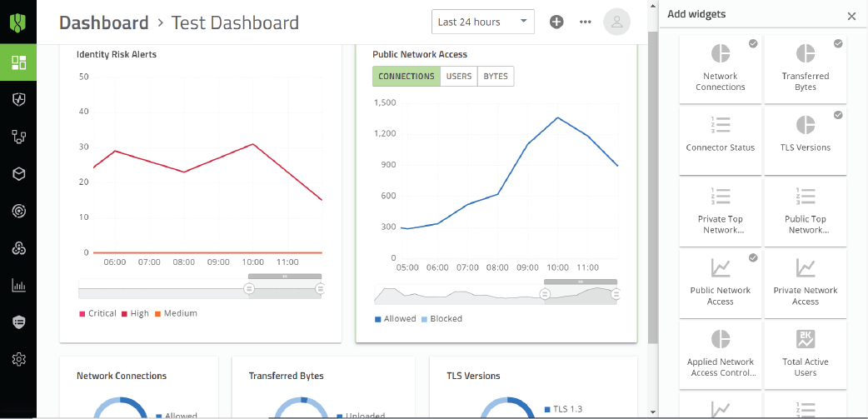Image resolution: width=868 pixels, height=419 pixels.
Task: Click the Transferred Bytes widget title
Action: [x=287, y=376]
